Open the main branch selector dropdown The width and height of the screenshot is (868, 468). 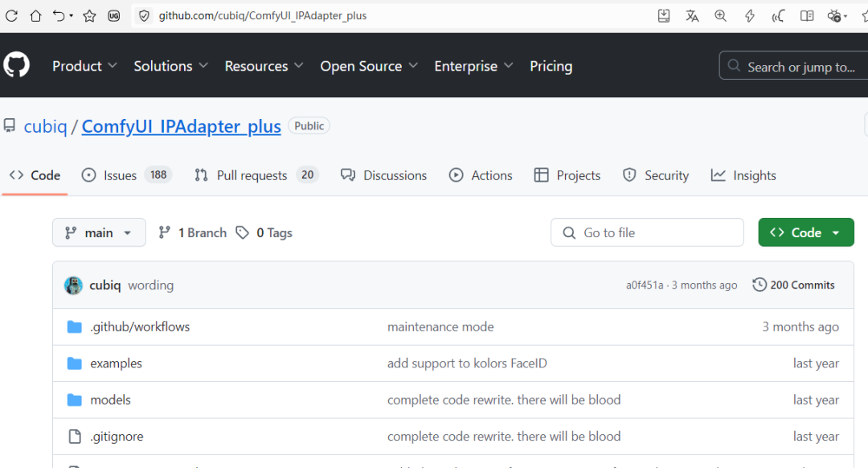point(99,232)
